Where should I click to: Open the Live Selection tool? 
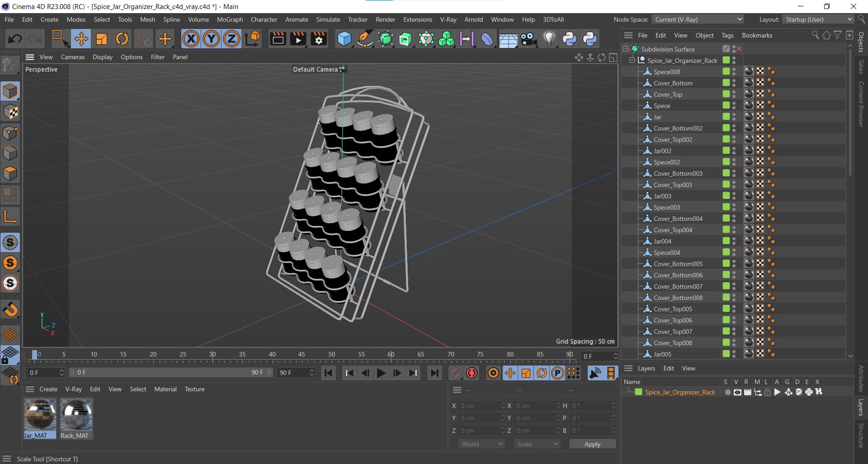[59, 39]
